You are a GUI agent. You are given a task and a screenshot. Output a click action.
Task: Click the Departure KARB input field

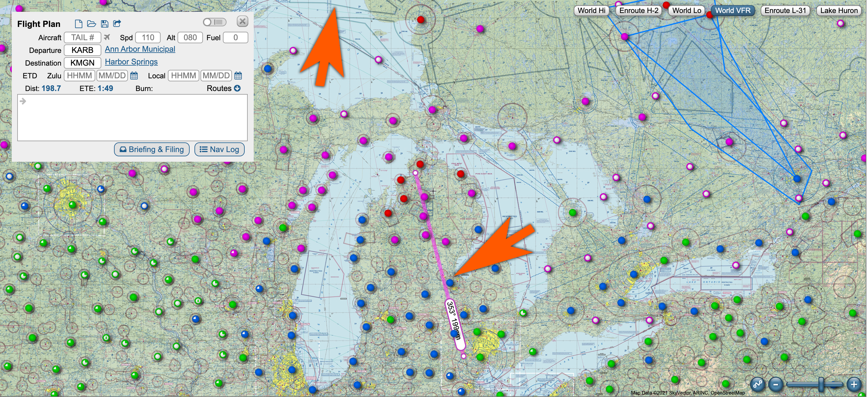coord(82,50)
